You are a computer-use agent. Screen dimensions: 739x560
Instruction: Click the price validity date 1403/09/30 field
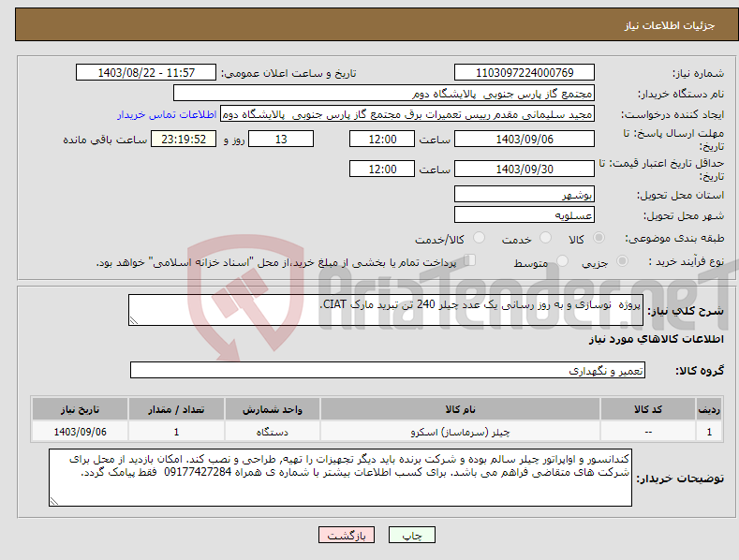point(525,169)
